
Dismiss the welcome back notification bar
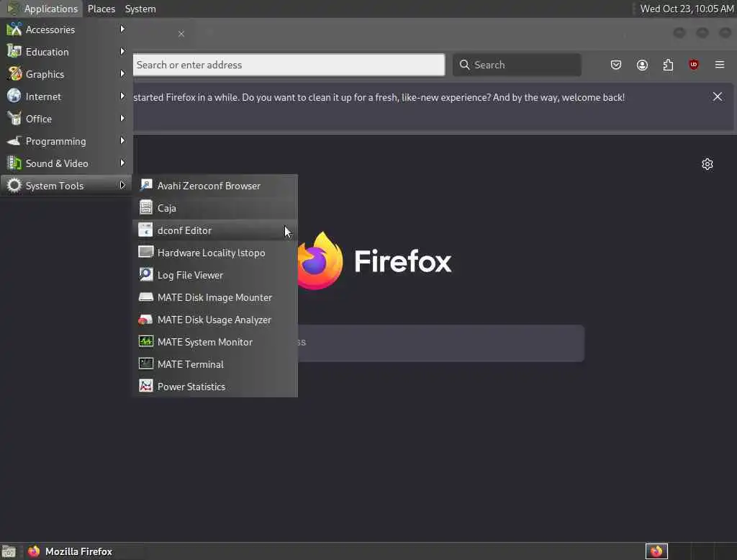[718, 97]
